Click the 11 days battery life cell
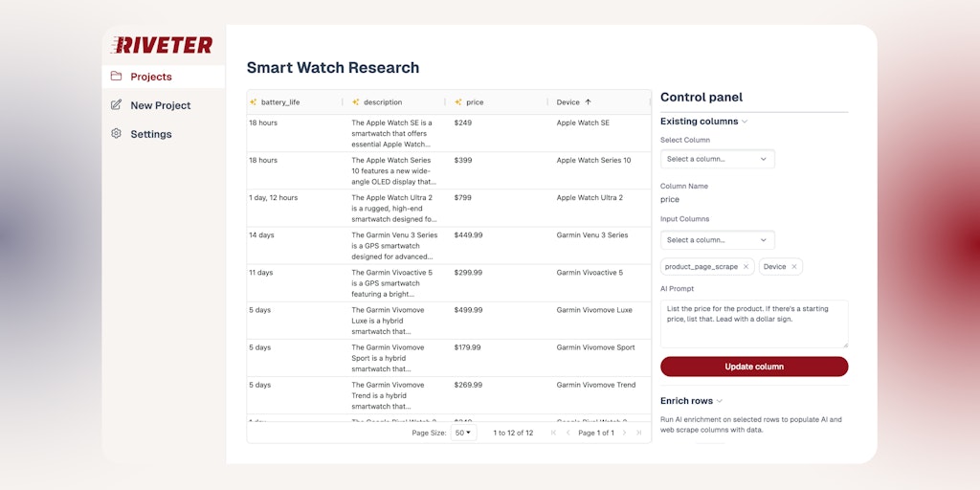 pyautogui.click(x=260, y=273)
